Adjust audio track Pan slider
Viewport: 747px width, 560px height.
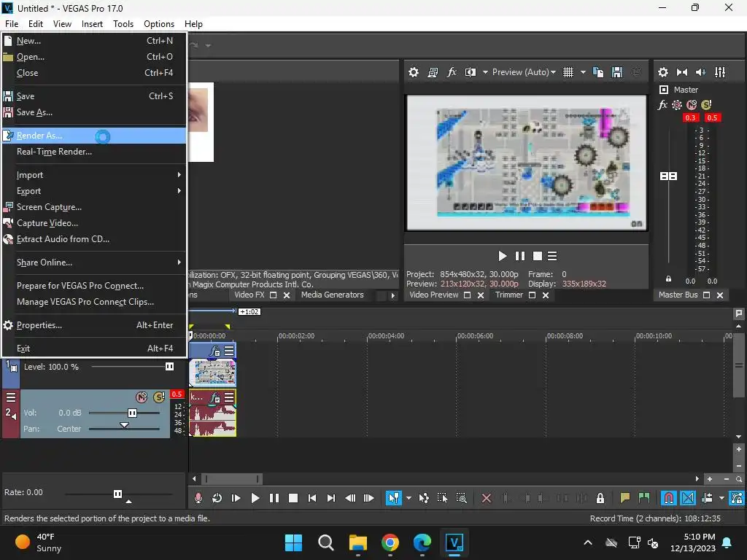coord(124,426)
